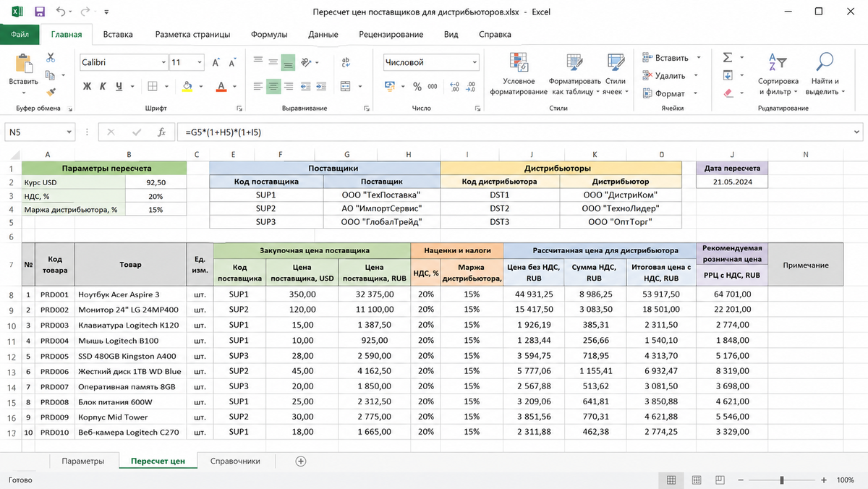Viewport: 868px width, 489px height.
Task: Click the Вставить cells button
Action: point(672,58)
